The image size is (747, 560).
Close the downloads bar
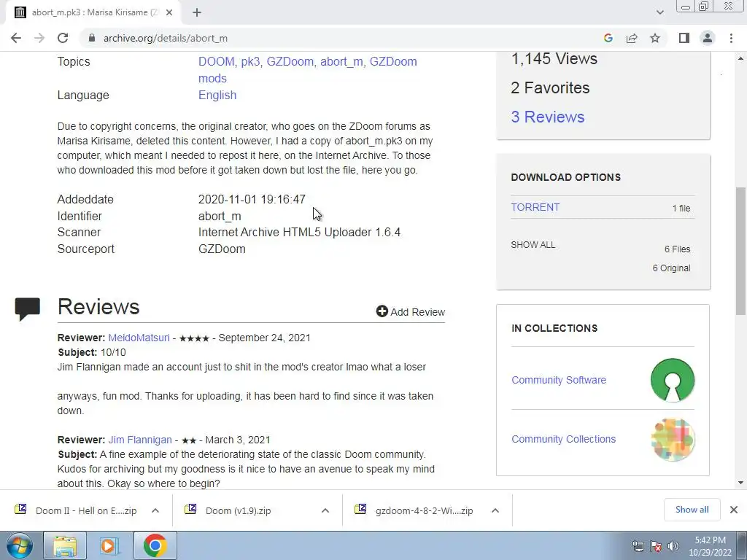coord(734,510)
